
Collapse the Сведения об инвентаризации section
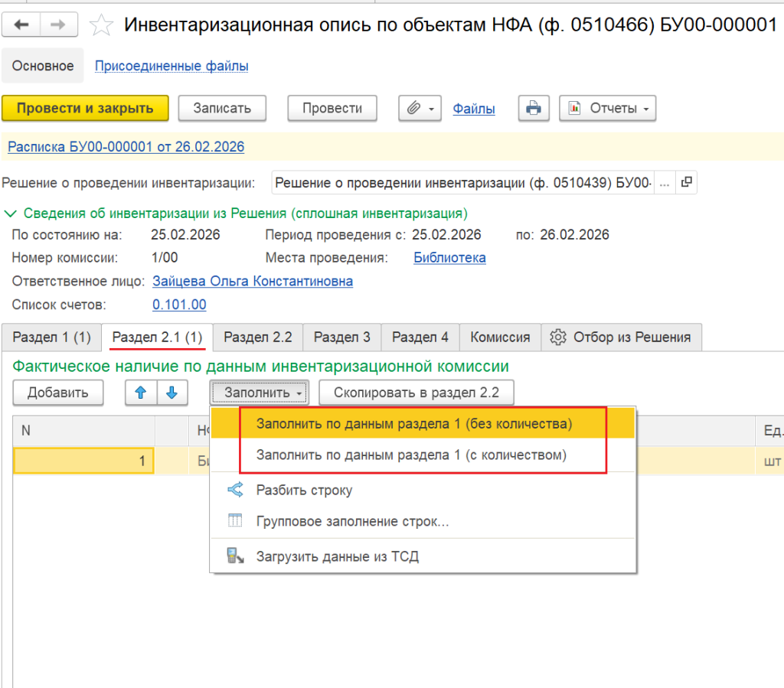(x=11, y=214)
